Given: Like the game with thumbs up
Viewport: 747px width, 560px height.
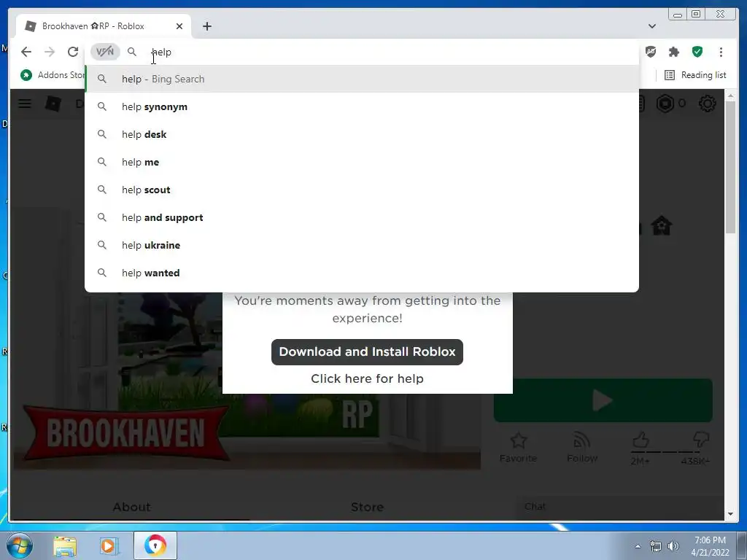Looking at the screenshot, I should tap(640, 440).
